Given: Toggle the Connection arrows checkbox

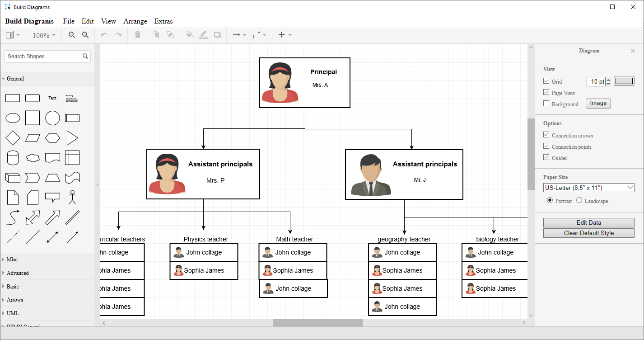Looking at the screenshot, I should coord(546,135).
